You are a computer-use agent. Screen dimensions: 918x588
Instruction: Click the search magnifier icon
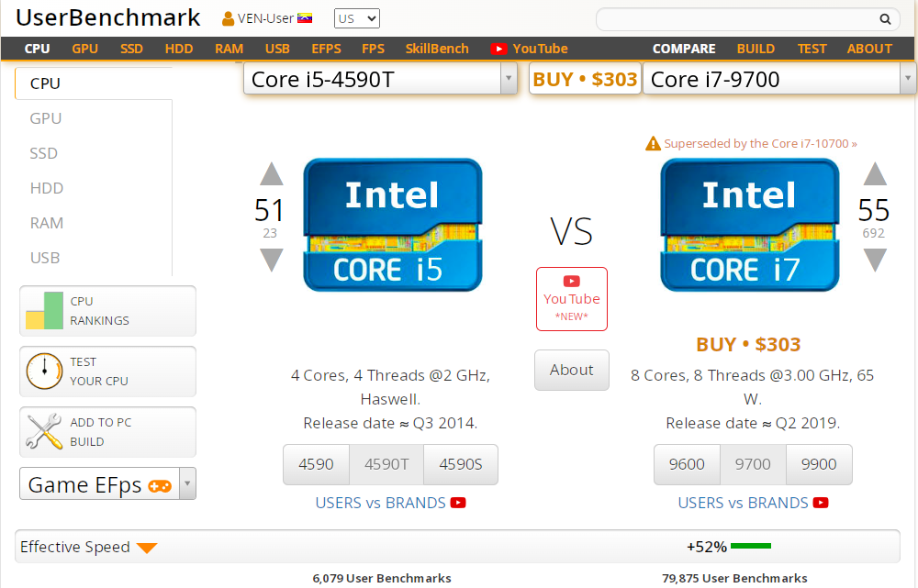click(x=885, y=19)
